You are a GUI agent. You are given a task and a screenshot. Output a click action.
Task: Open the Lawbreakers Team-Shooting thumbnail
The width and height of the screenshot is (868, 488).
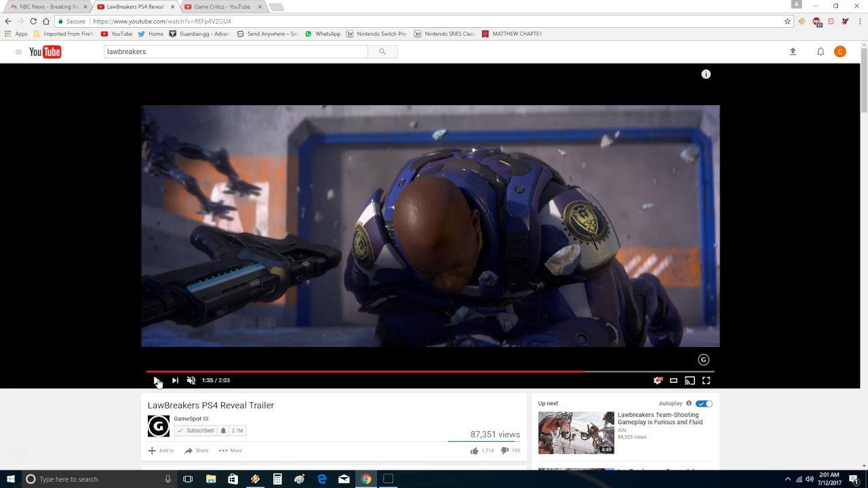pos(576,432)
